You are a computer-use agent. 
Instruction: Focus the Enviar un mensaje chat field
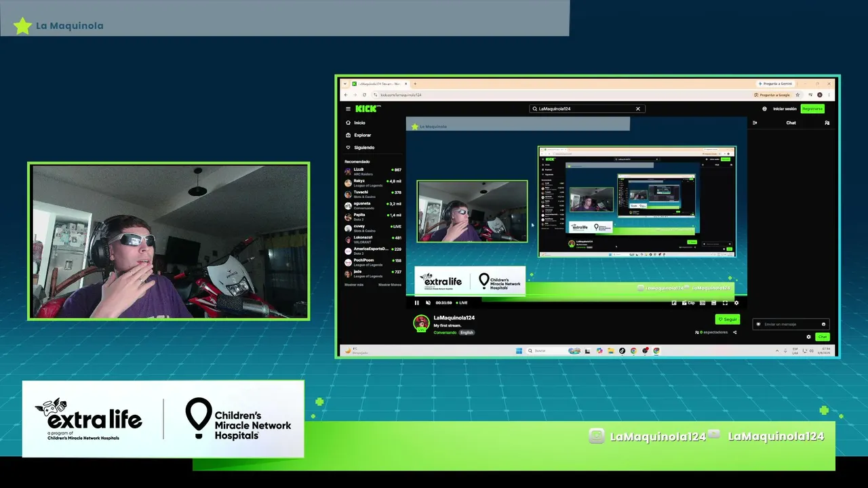[791, 324]
